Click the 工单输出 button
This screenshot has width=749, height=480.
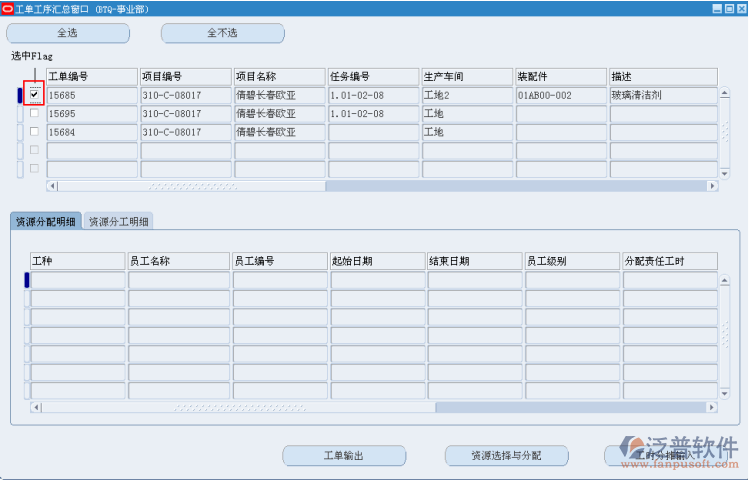point(343,456)
